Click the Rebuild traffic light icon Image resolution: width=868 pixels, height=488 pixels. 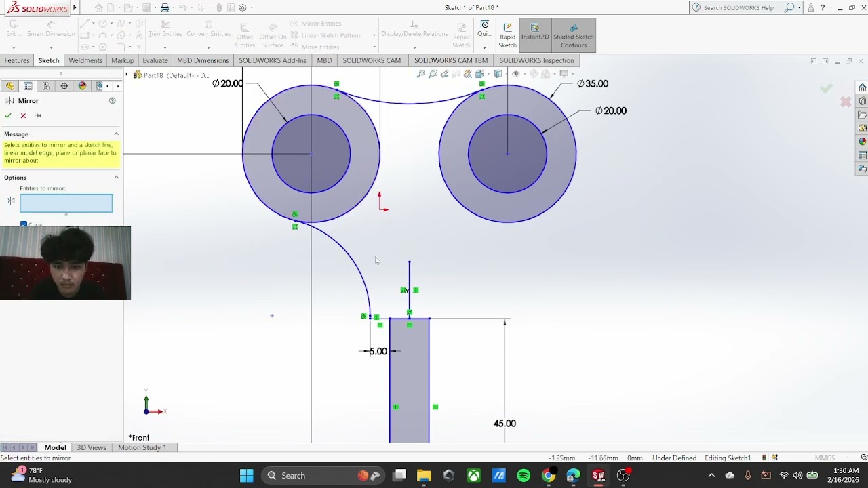(x=219, y=7)
